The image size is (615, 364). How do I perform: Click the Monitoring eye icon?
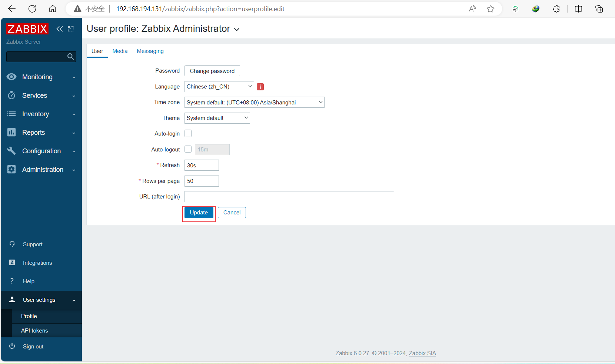click(11, 77)
